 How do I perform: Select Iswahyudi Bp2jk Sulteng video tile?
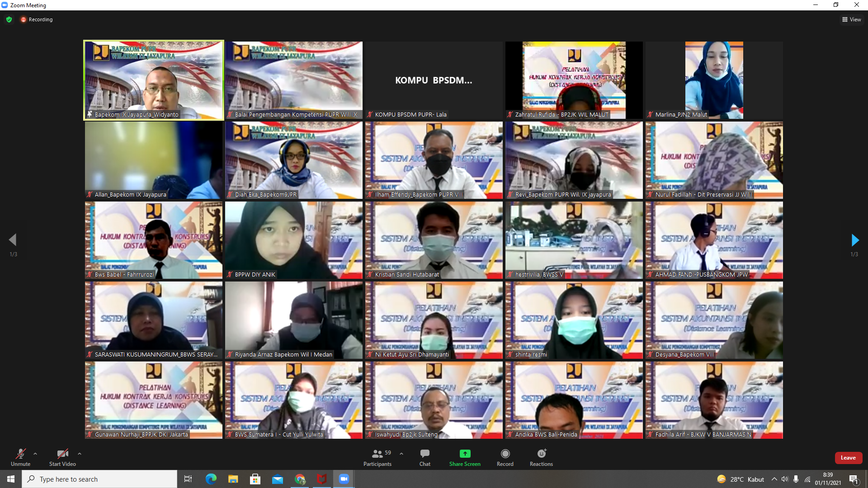pyautogui.click(x=434, y=400)
